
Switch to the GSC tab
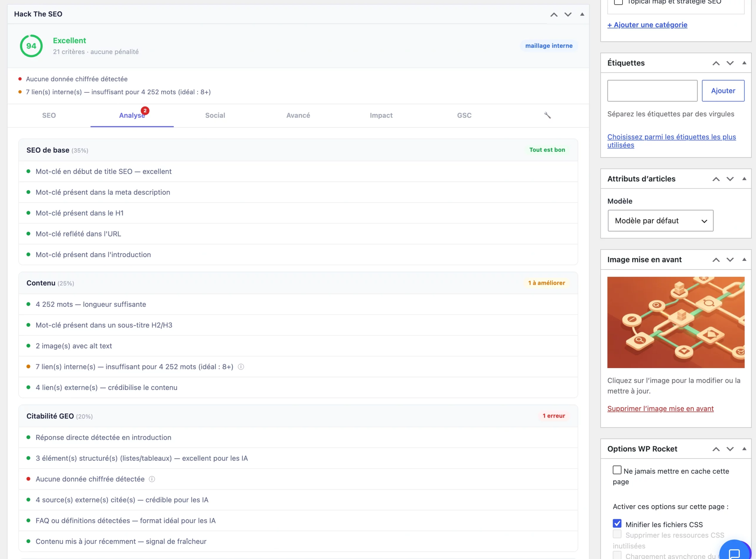click(x=464, y=115)
